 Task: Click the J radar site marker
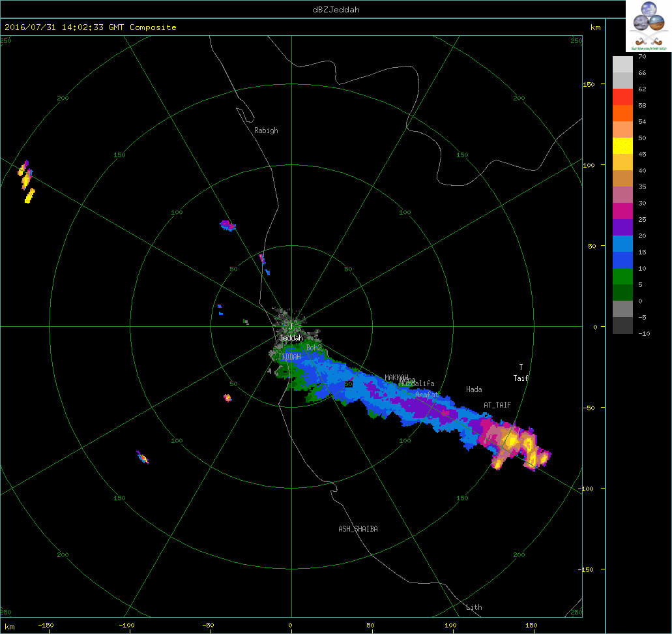[291, 327]
